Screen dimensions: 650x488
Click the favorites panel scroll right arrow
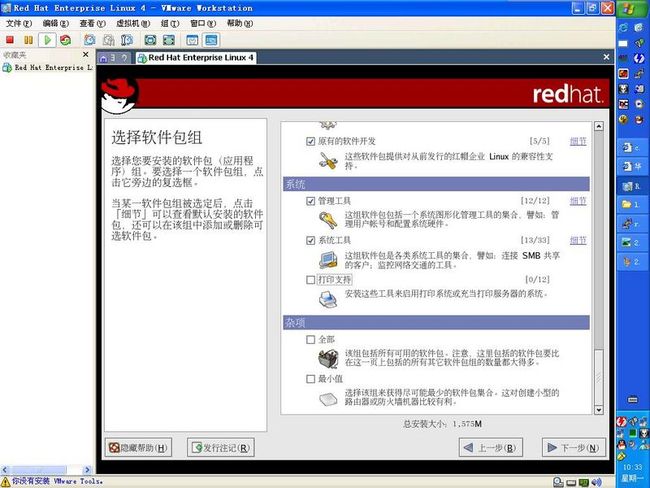coord(87,470)
